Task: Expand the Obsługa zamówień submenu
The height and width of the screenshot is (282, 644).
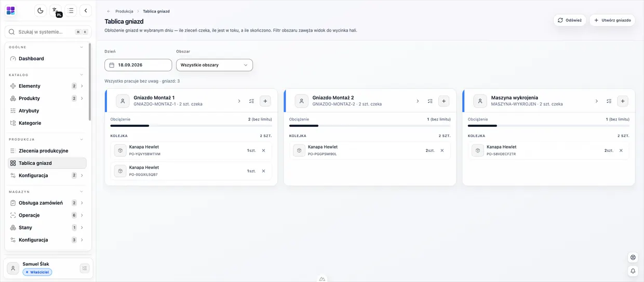Action: [82, 203]
